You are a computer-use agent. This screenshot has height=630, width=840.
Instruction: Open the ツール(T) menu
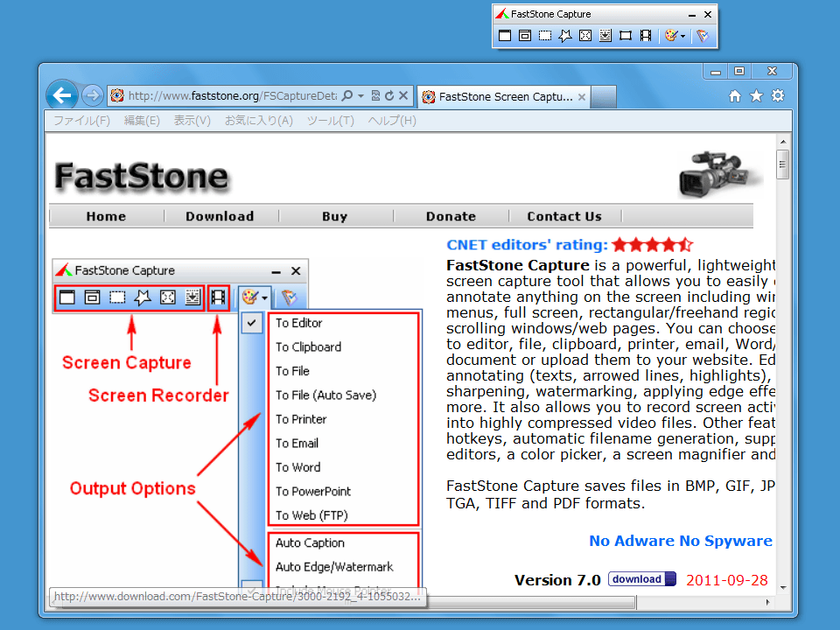tap(331, 121)
